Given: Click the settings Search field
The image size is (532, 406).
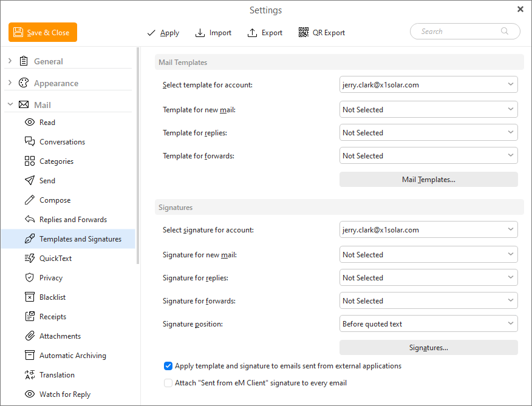Looking at the screenshot, I should (x=459, y=32).
